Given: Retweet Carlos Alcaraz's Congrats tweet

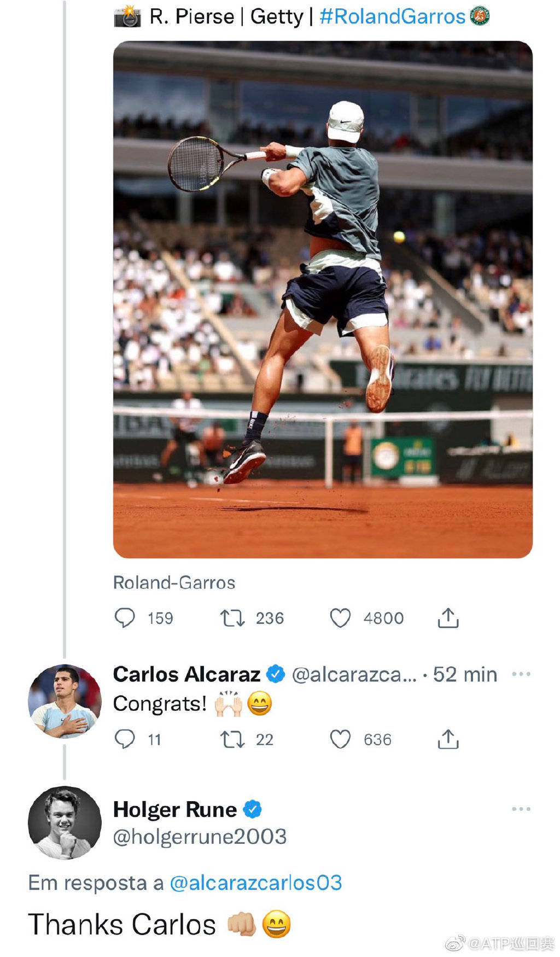Looking at the screenshot, I should pos(232,739).
